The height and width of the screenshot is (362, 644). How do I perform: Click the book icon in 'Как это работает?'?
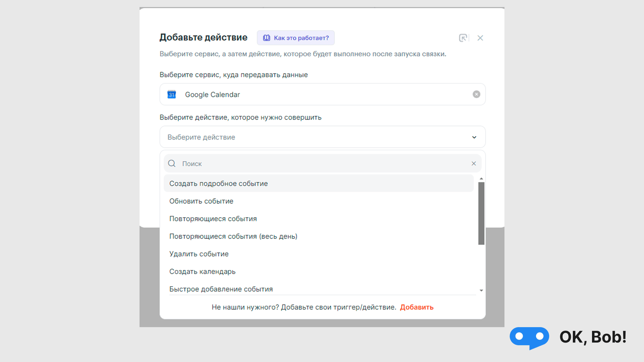(x=266, y=37)
